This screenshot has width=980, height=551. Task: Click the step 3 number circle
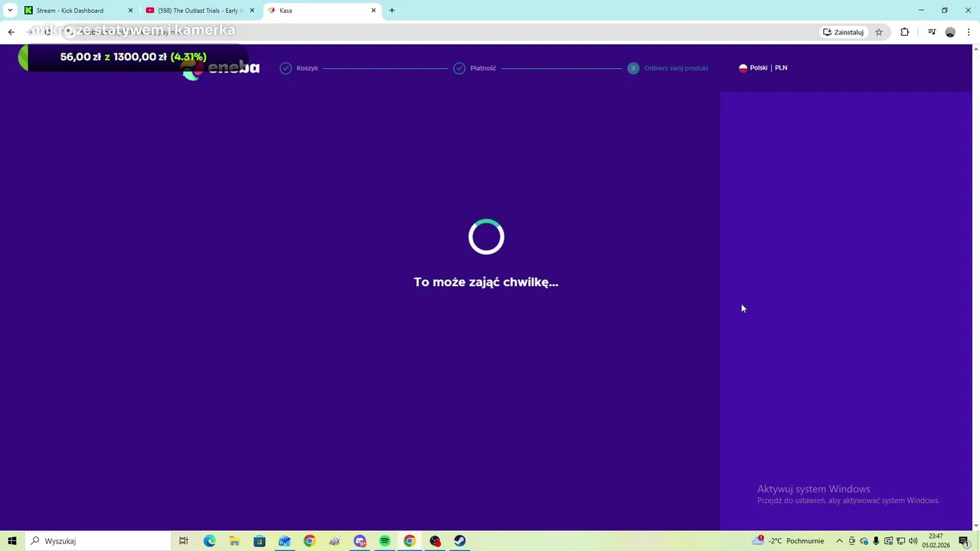pos(633,68)
